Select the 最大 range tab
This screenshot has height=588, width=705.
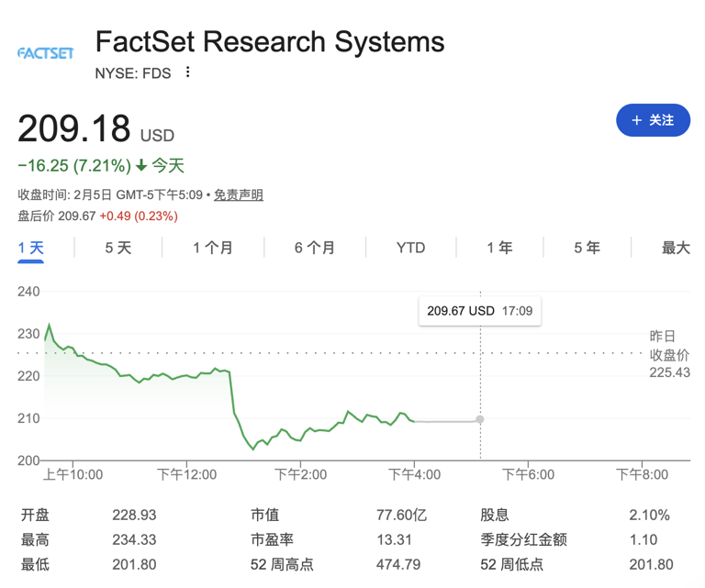[x=676, y=248]
